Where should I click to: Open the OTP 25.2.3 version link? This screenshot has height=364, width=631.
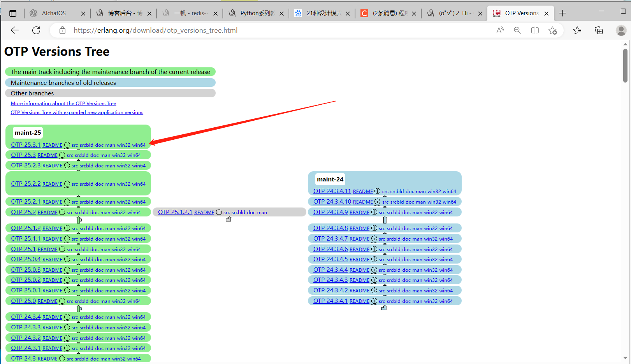tap(26, 165)
